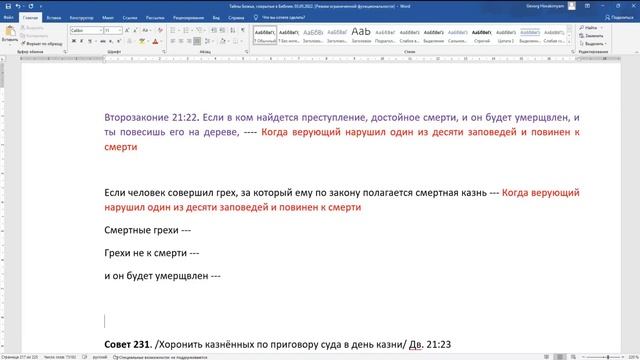Switch to web layout view in status bar
The image size is (640, 360).
[573, 357]
